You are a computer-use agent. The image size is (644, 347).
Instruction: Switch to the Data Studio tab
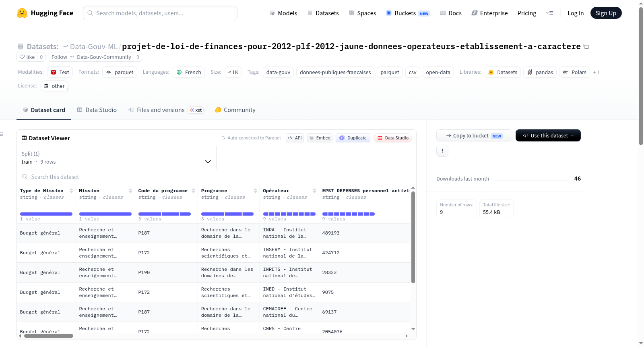pyautogui.click(x=97, y=110)
